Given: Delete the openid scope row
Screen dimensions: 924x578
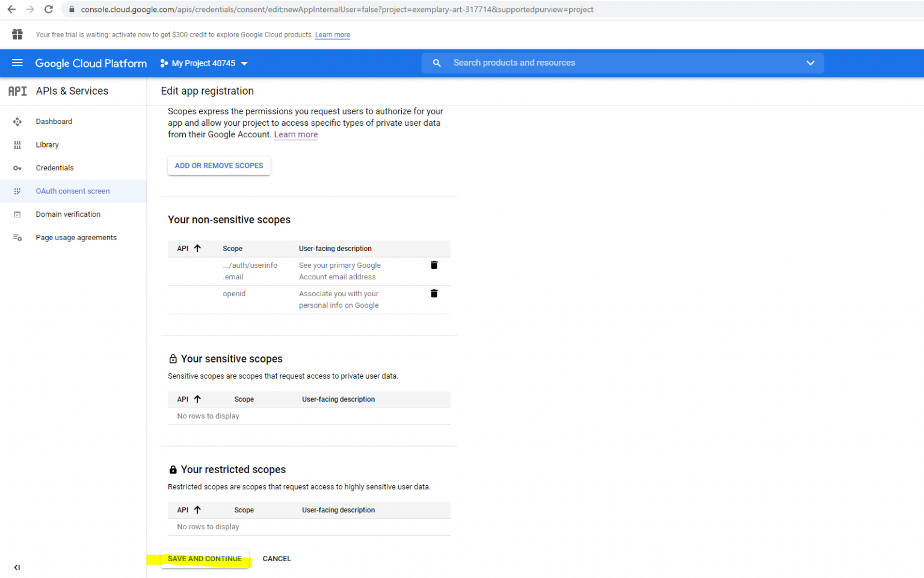Looking at the screenshot, I should pyautogui.click(x=434, y=294).
